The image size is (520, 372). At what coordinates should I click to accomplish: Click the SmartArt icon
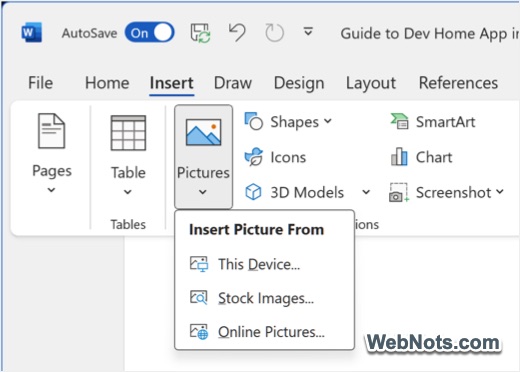399,121
